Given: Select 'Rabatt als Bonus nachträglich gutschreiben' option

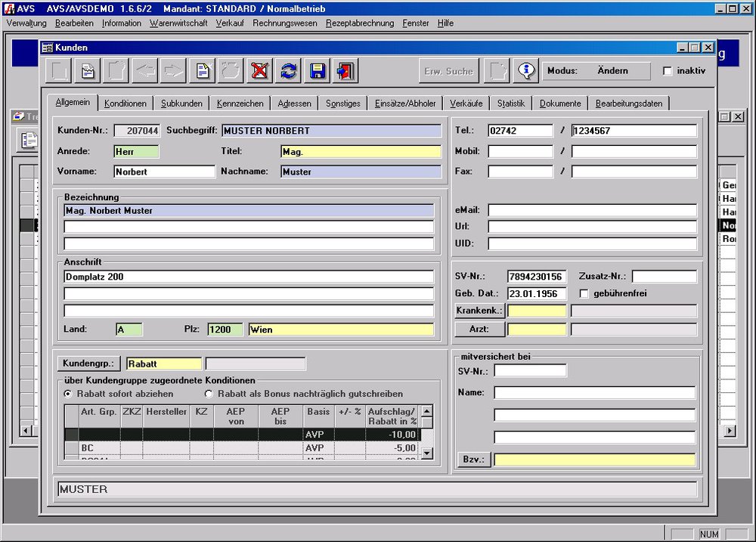Looking at the screenshot, I should pyautogui.click(x=209, y=394).
